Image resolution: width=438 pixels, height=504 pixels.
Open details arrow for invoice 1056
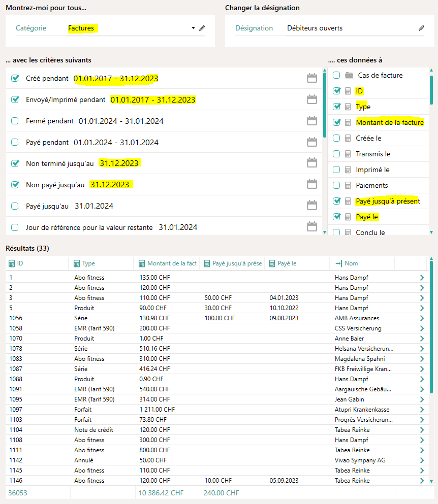point(422,318)
